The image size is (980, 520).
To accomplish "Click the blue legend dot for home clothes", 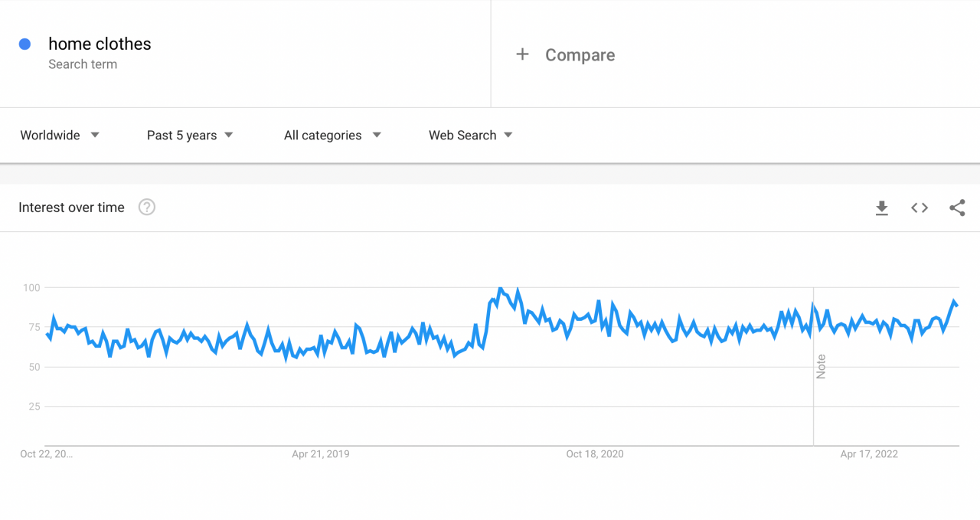I will tap(24, 44).
